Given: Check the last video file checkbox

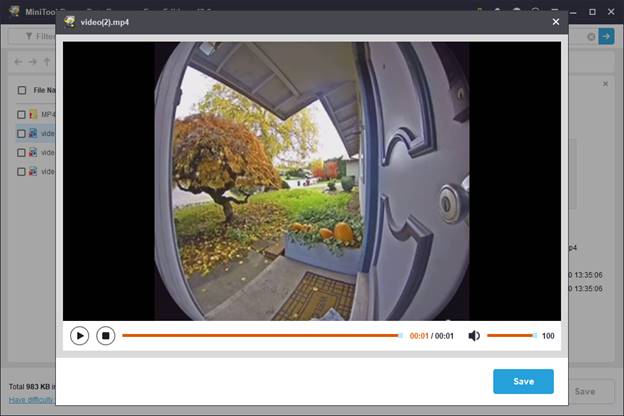Looking at the screenshot, I should 21,172.
